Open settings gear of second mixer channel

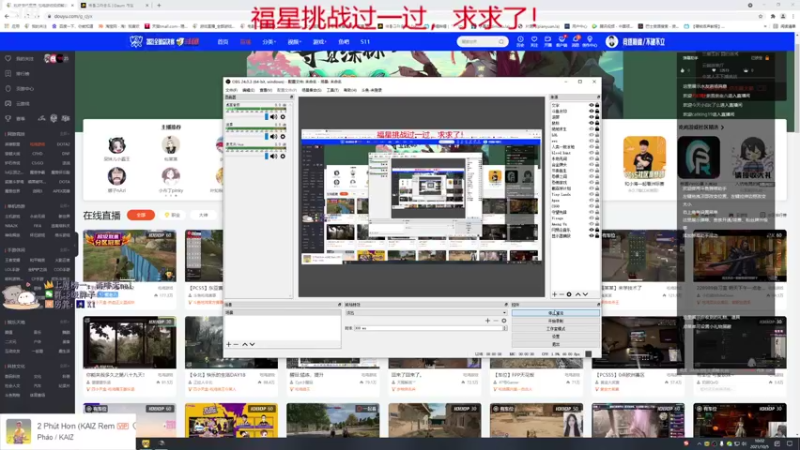283,137
